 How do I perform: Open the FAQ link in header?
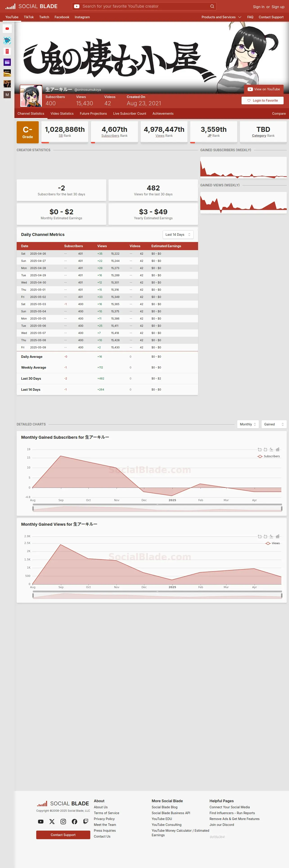(x=250, y=17)
